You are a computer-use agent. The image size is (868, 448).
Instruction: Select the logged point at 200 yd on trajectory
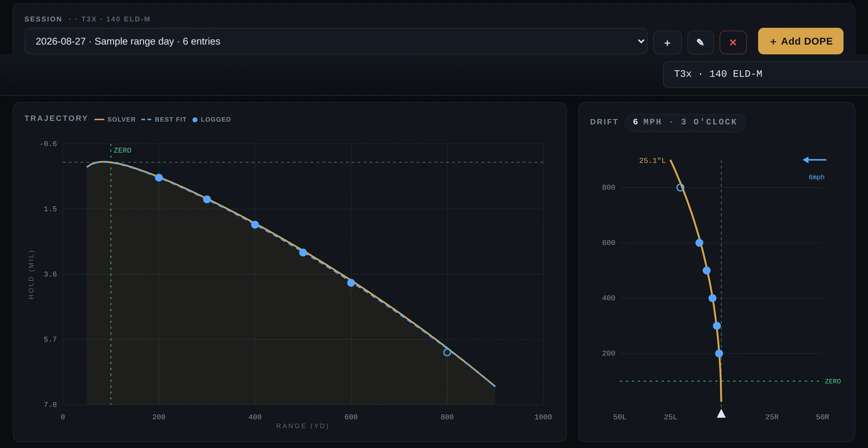[x=159, y=177]
